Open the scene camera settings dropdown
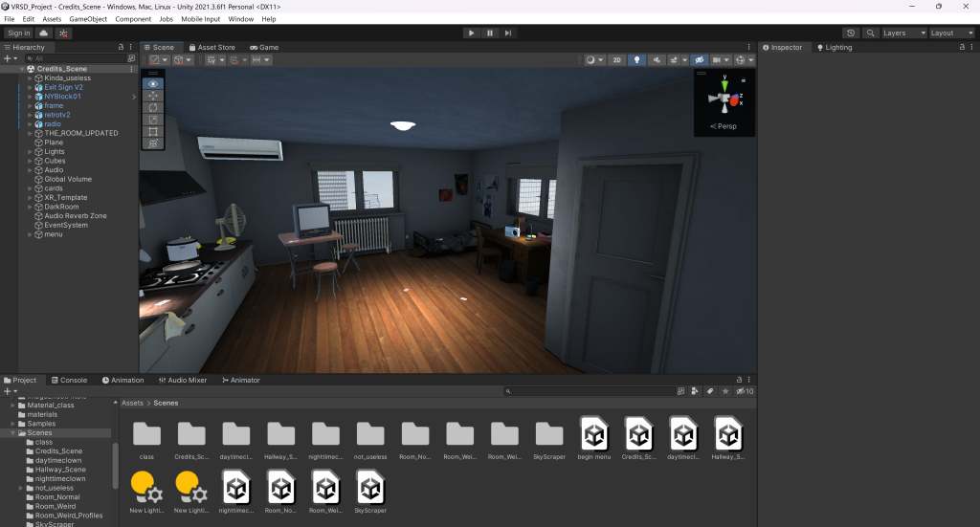This screenshot has height=527, width=980. [x=721, y=60]
